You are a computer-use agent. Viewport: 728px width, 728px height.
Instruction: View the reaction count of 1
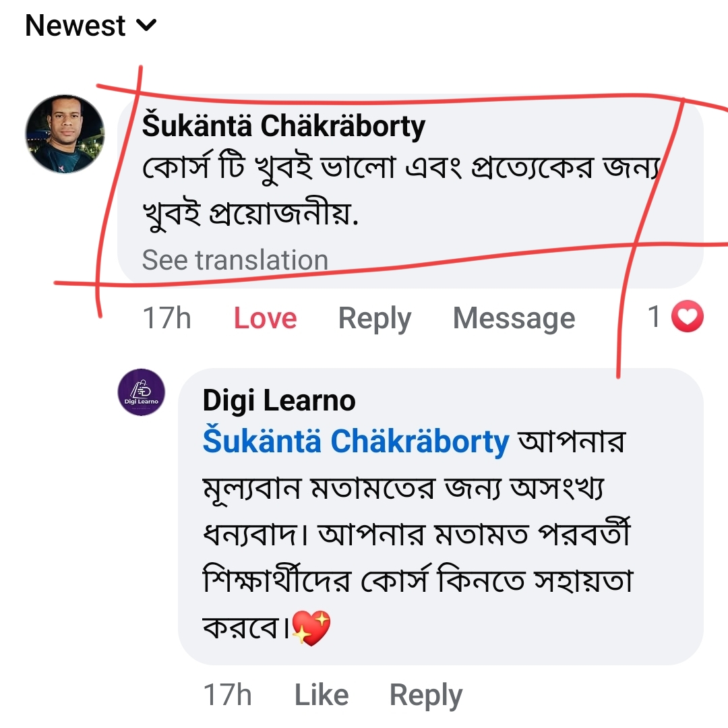[x=654, y=317]
